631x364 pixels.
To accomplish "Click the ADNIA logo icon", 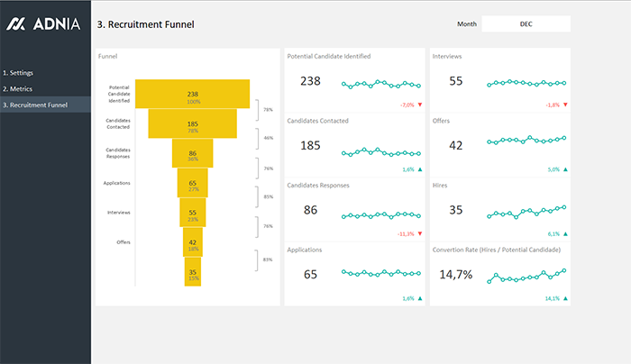I will point(15,24).
